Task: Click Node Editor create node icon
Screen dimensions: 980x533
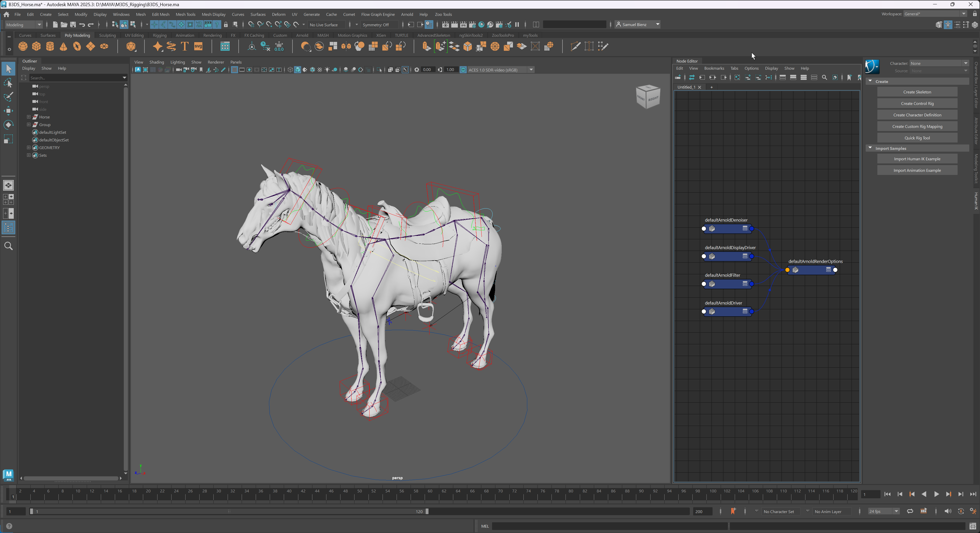Action: point(678,78)
